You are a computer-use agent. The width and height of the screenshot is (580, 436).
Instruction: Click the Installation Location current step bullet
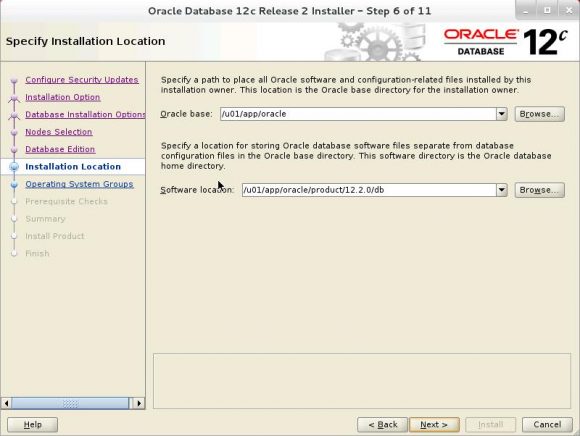[14, 167]
